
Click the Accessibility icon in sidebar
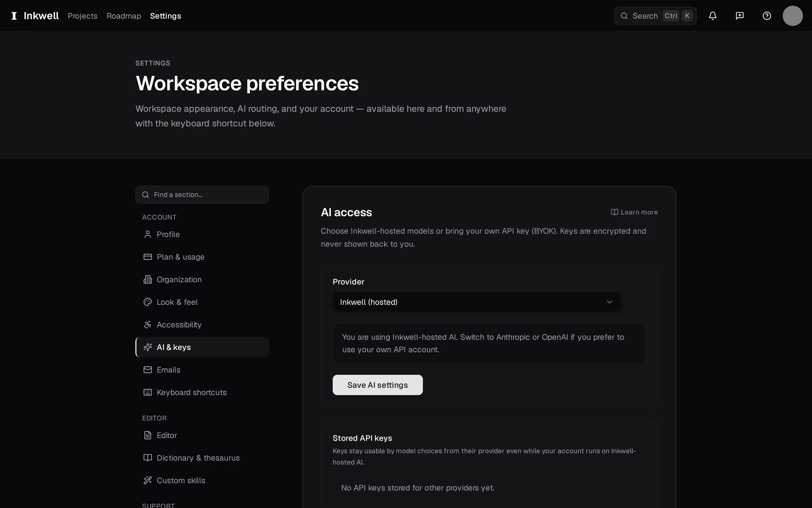(x=148, y=325)
